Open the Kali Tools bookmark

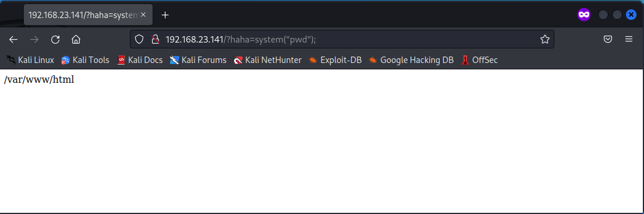(x=85, y=60)
